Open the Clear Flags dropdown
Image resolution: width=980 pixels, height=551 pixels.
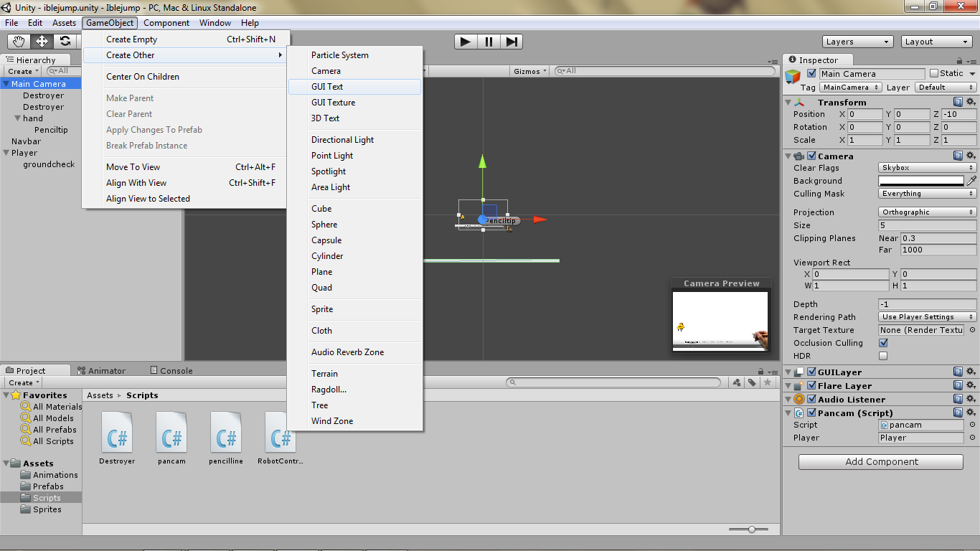tap(927, 167)
